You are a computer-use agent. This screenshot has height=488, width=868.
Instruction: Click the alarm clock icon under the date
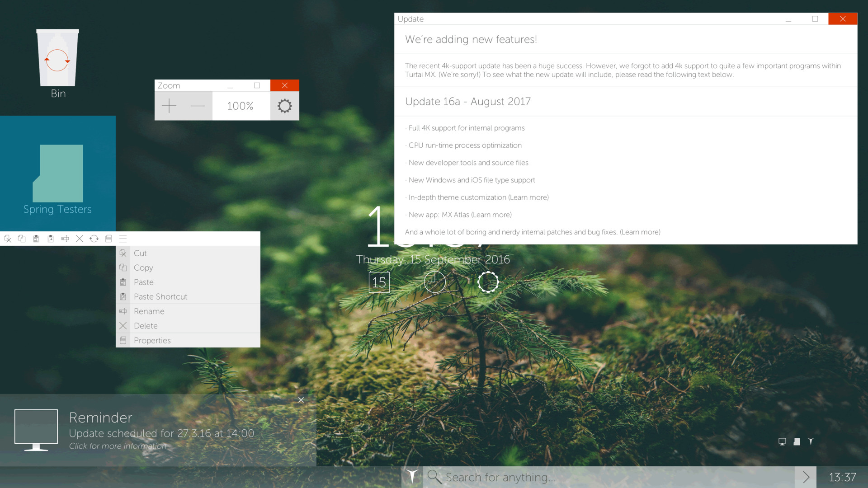pyautogui.click(x=434, y=282)
